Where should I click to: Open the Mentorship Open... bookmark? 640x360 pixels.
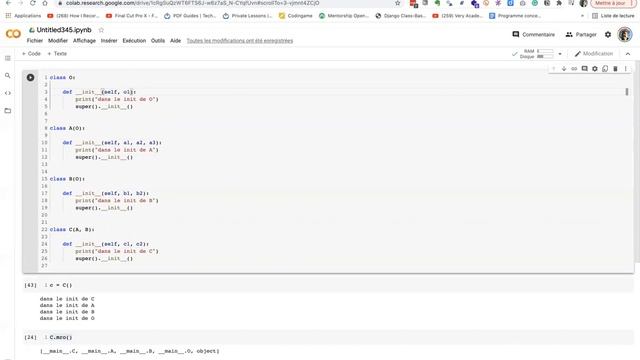click(344, 16)
